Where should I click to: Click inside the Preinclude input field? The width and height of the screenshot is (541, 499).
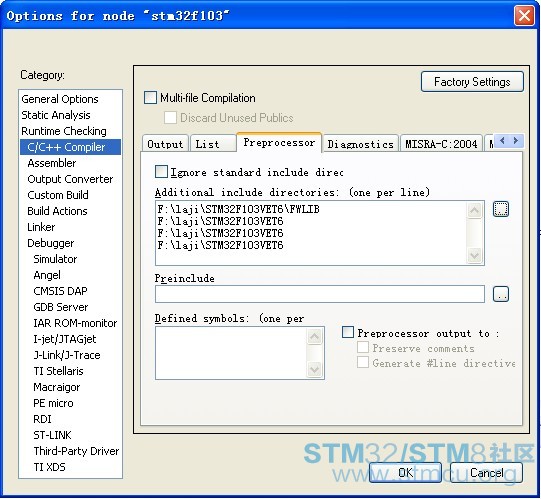320,294
